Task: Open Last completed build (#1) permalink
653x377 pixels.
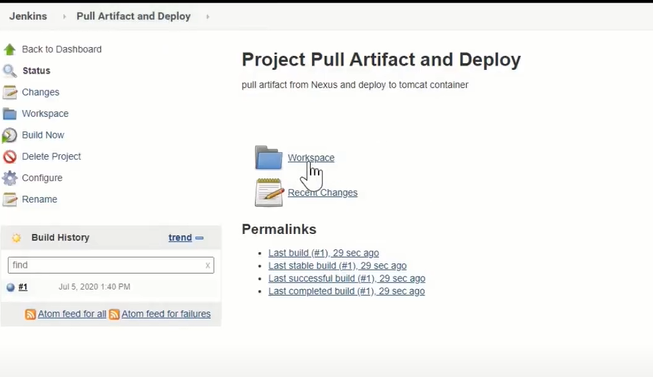Action: click(x=346, y=291)
